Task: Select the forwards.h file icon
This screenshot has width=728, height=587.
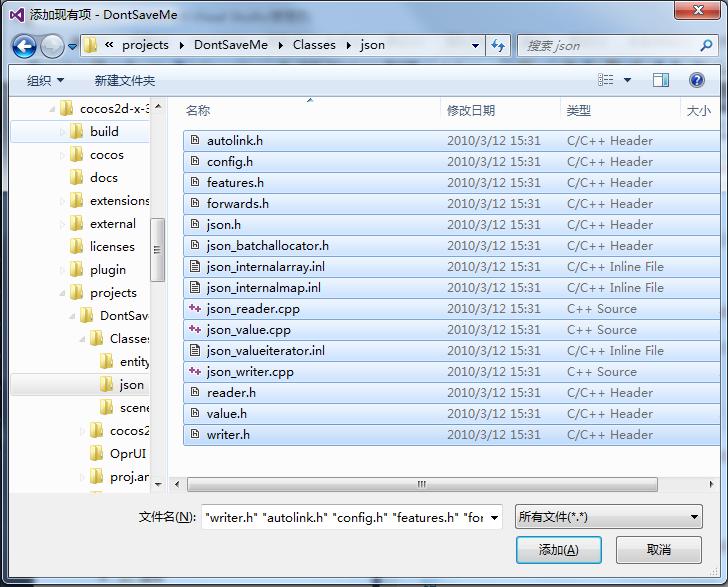Action: click(195, 203)
